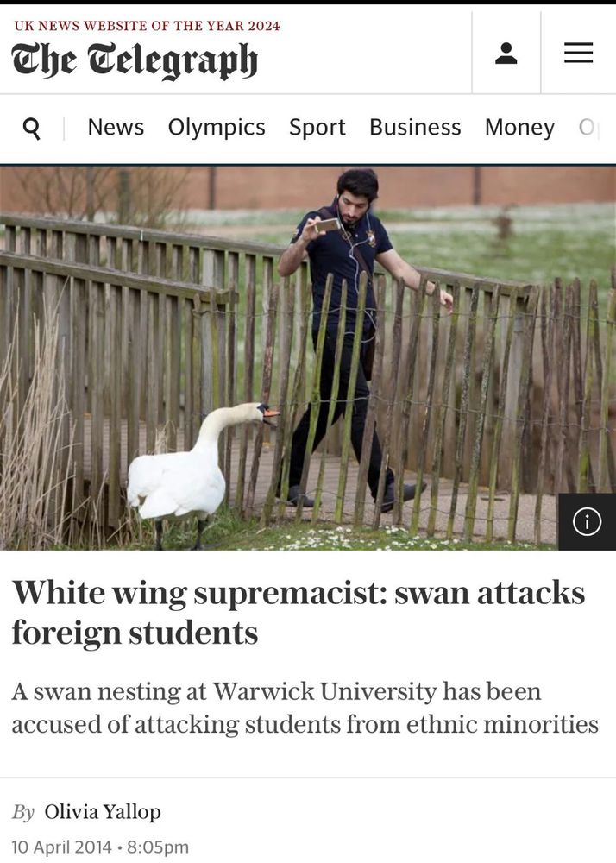The image size is (616, 863).
Task: Go to the News section
Action: pyautogui.click(x=116, y=127)
